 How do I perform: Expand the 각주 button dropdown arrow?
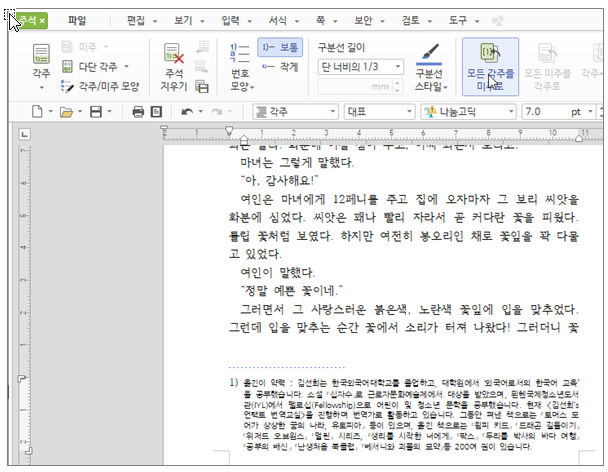click(41, 88)
